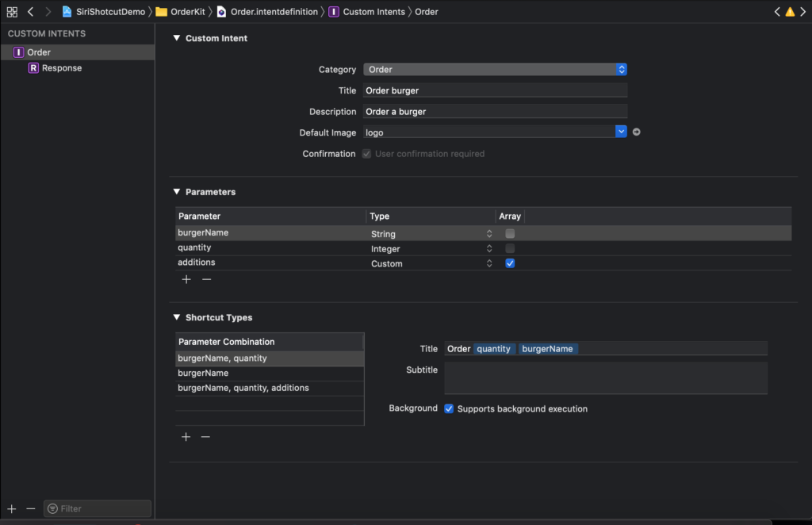Click the SiriShotcutDemo project icon in breadcrumb

tap(67, 11)
